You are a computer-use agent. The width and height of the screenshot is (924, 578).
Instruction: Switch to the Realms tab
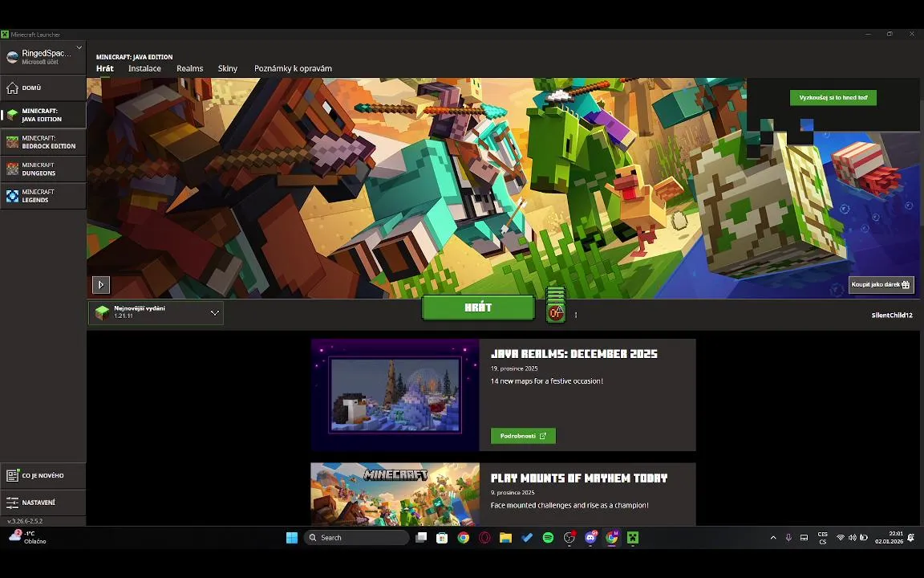(190, 68)
